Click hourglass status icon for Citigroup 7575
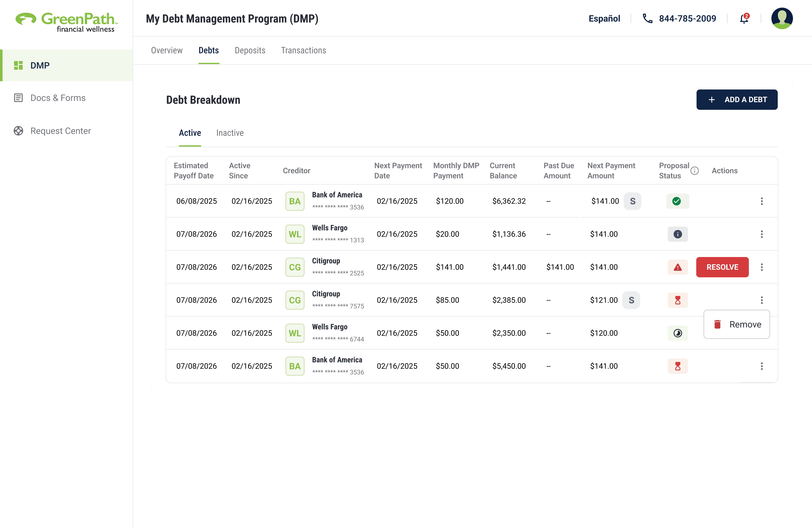 [x=677, y=300]
